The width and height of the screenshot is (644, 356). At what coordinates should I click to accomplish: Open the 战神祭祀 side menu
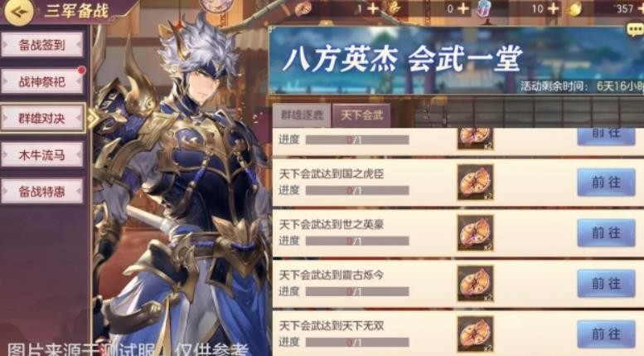point(42,81)
